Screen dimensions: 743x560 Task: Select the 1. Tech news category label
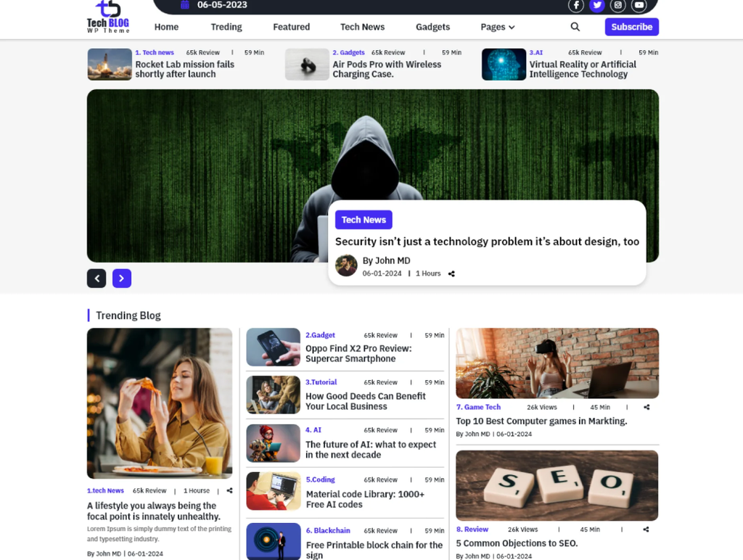tap(155, 52)
